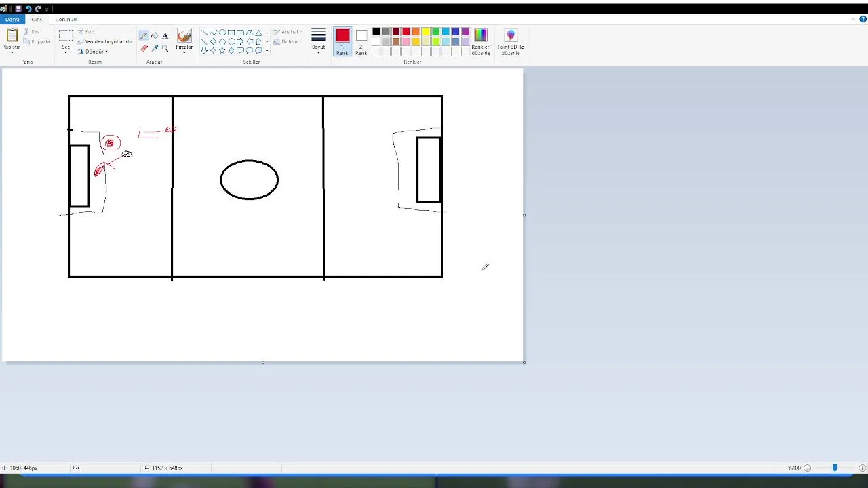Viewport: 868px width, 488px height.
Task: Select the Curve shape
Action: 213,32
